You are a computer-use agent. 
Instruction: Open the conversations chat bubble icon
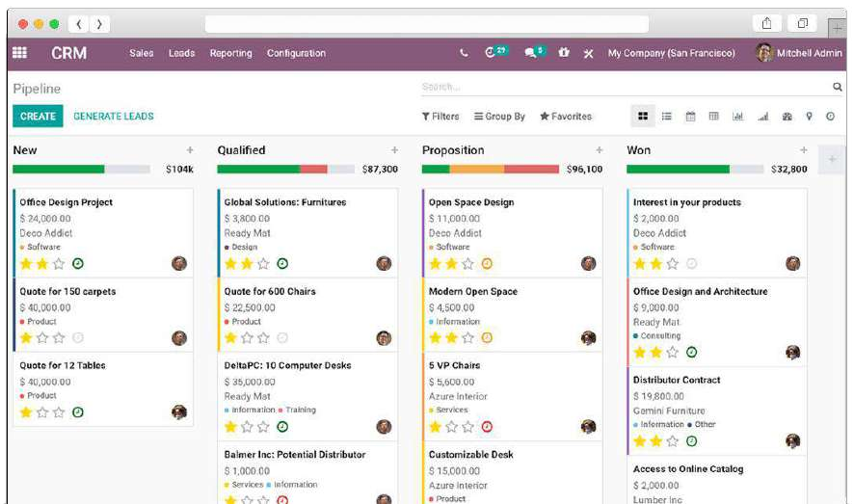coord(534,52)
